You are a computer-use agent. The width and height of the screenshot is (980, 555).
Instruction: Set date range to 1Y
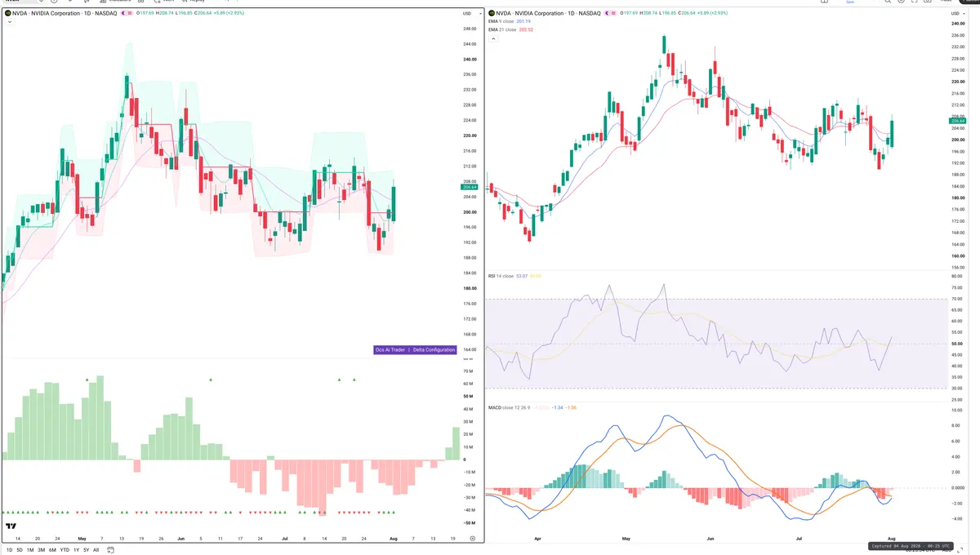coord(76,550)
